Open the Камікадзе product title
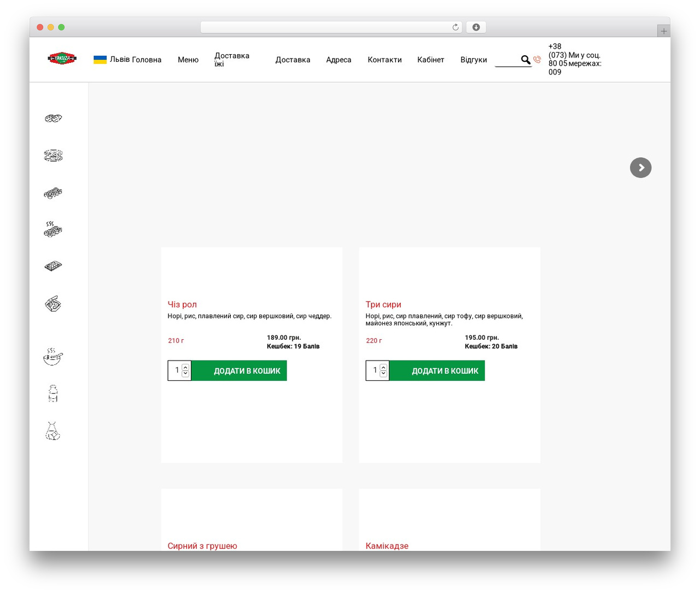The width and height of the screenshot is (700, 593). pos(387,545)
